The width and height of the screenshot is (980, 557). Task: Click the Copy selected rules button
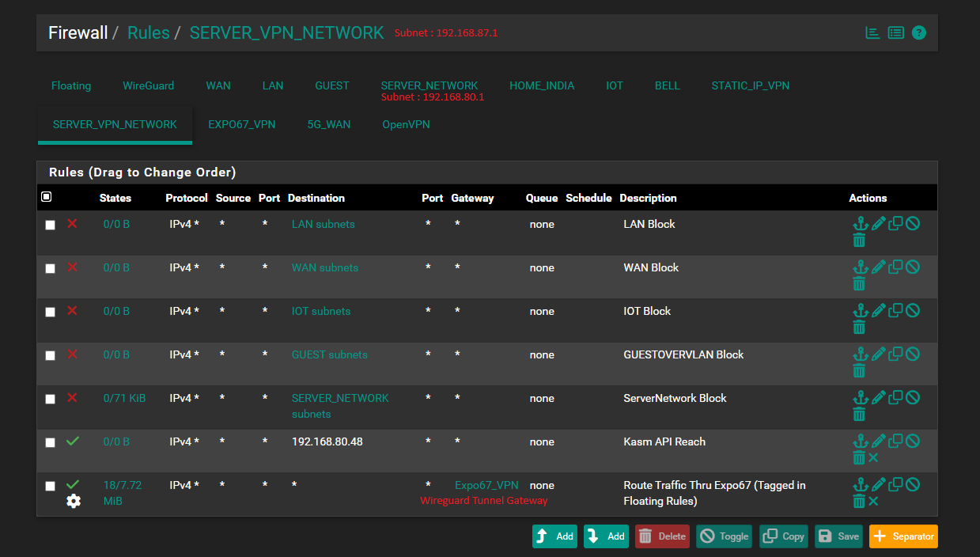click(x=784, y=536)
